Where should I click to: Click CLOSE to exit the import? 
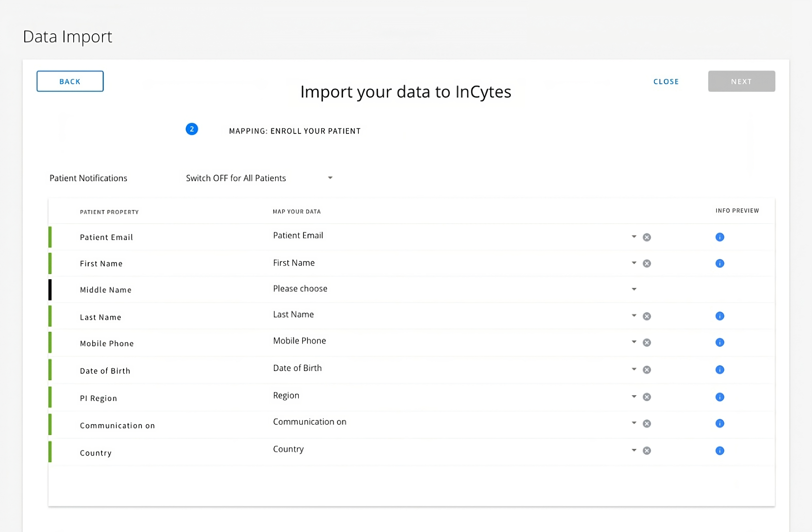[x=666, y=81]
